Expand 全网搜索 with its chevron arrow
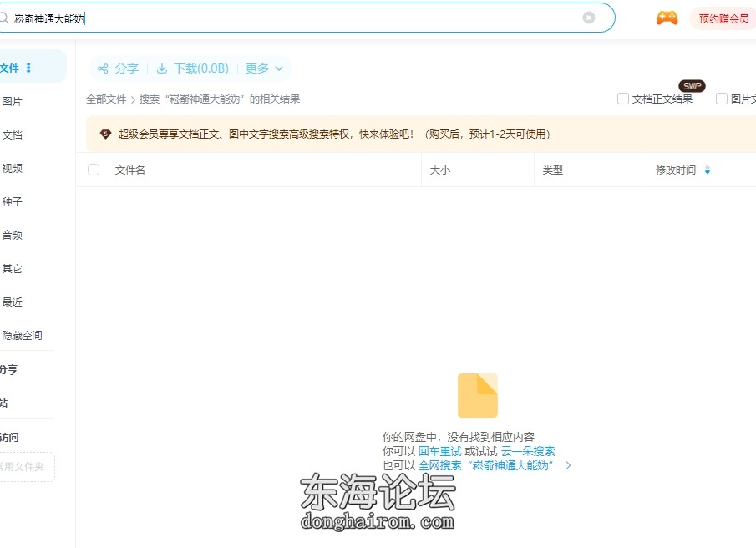756x548 pixels. point(568,465)
